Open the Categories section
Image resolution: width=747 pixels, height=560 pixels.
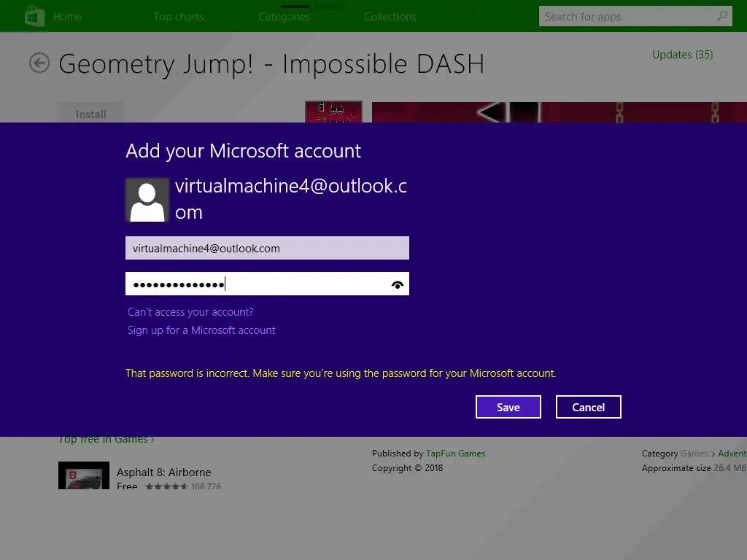coord(285,17)
